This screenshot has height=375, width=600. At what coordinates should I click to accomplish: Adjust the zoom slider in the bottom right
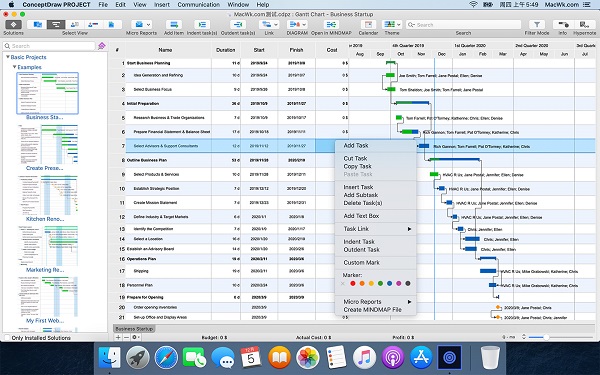[x=546, y=337]
